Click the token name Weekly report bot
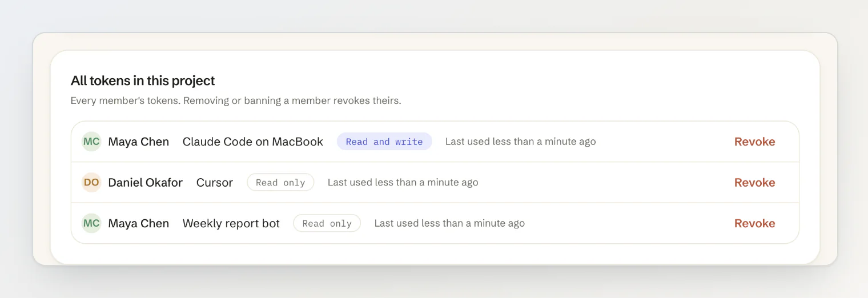This screenshot has width=868, height=298. (231, 223)
